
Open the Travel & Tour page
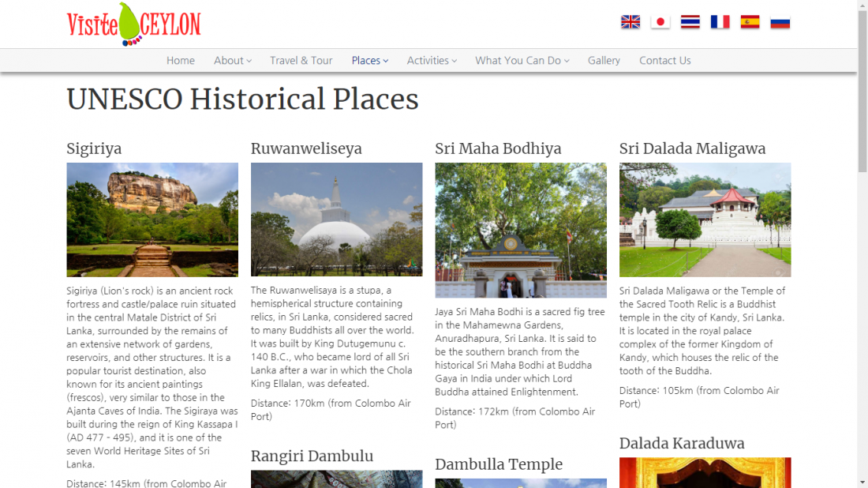(301, 60)
